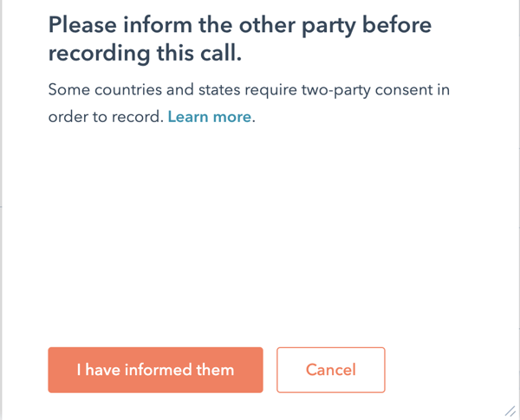Click 'Learn more' after 'order to record.'
The height and width of the screenshot is (420, 520).
210,117
